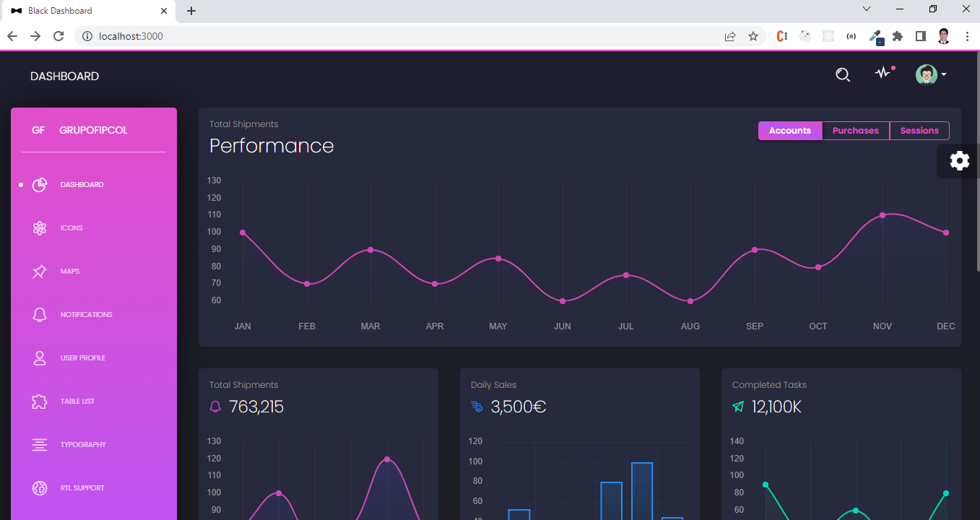Click the pulse notifications icon with red dot
This screenshot has width=980, height=520.
(883, 74)
